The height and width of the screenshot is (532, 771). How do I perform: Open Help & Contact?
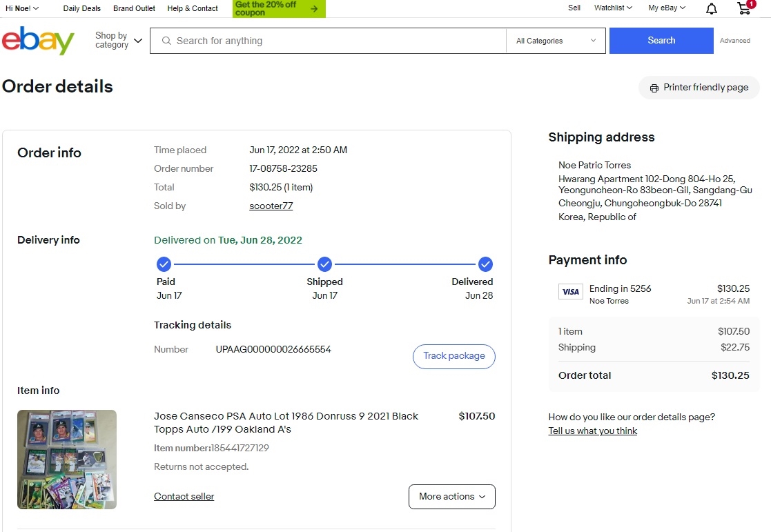coord(193,8)
